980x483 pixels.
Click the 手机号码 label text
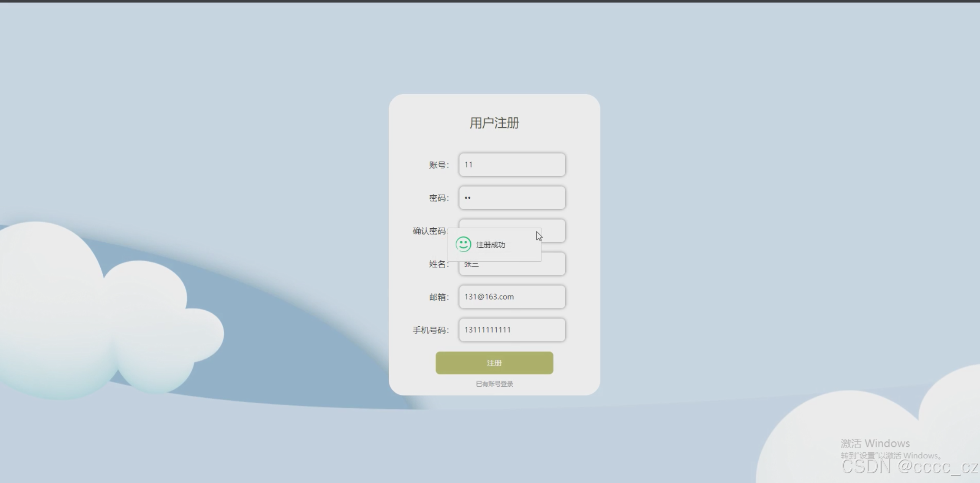[430, 330]
